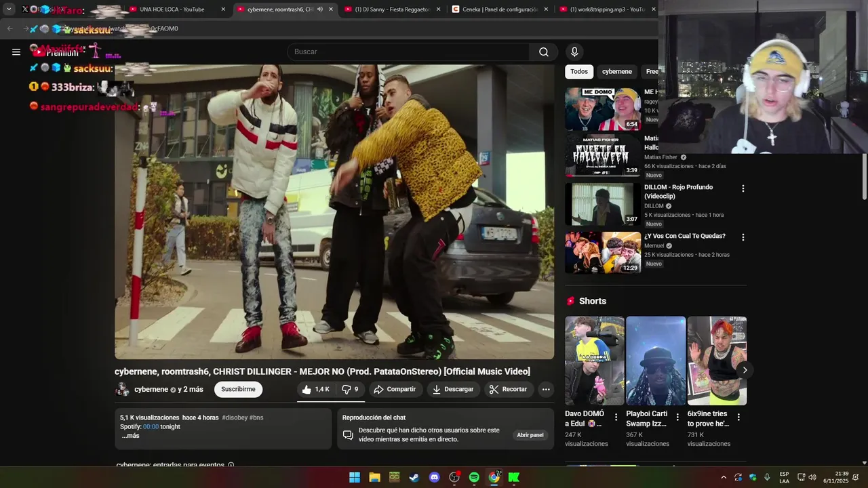Screen dimensions: 868x488
Task: Open Spotify from the taskbar
Action: pos(474,477)
